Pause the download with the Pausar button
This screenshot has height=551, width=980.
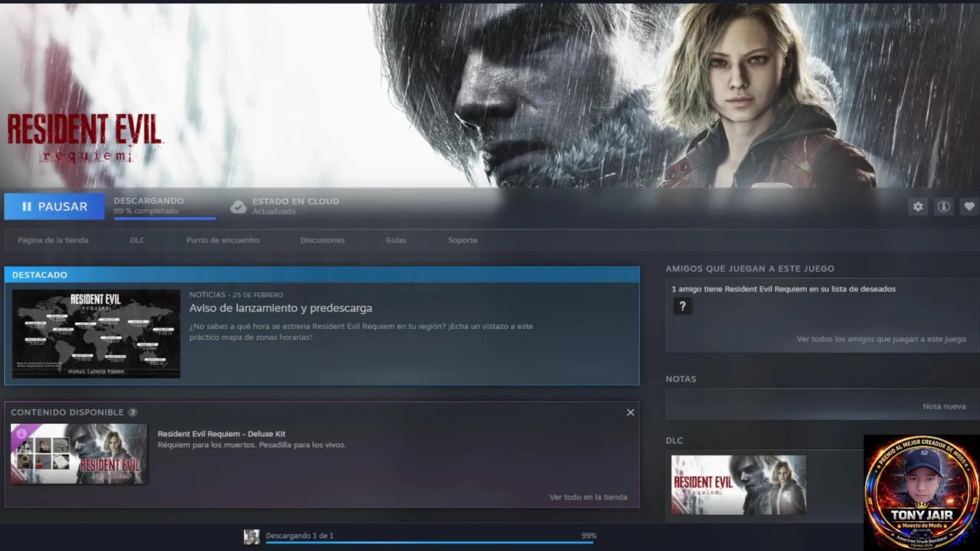54,207
